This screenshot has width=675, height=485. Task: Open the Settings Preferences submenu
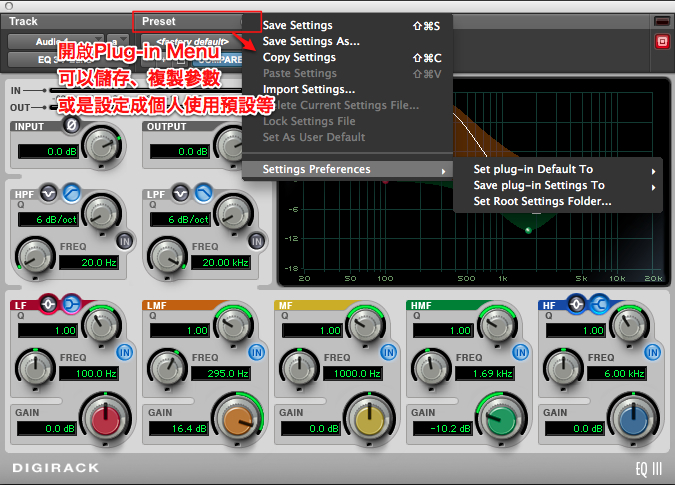click(x=347, y=169)
